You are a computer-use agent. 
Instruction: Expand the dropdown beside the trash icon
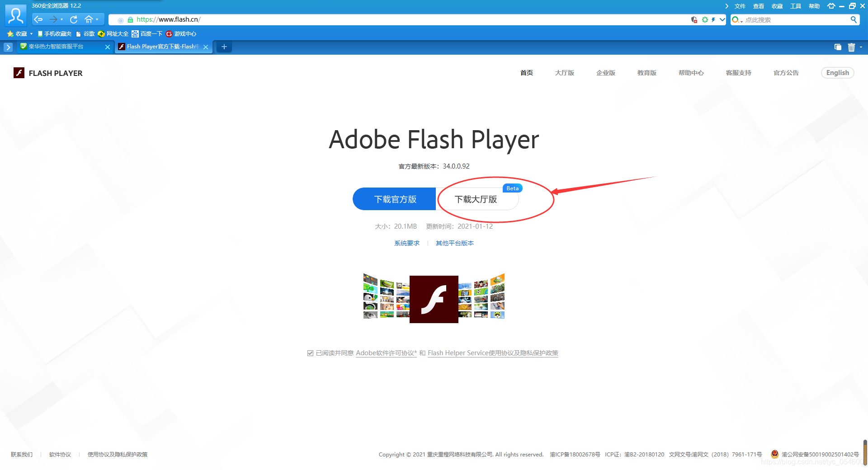click(861, 47)
